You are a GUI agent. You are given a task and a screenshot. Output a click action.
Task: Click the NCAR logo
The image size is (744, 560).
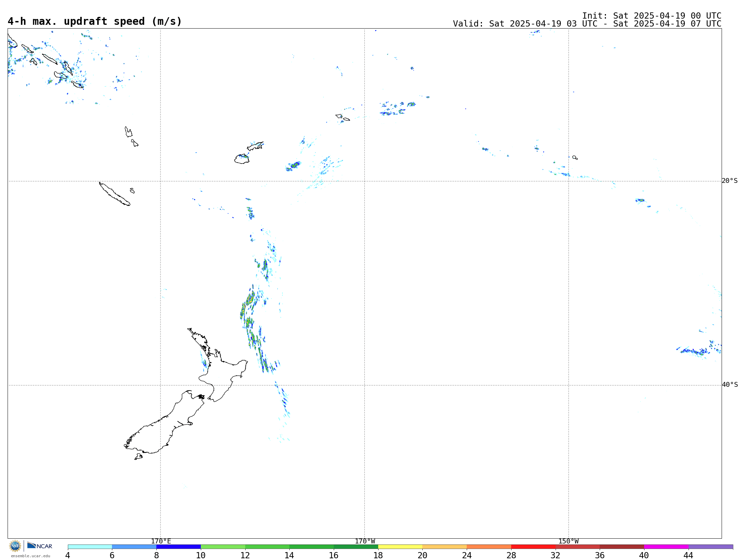[x=40, y=546]
